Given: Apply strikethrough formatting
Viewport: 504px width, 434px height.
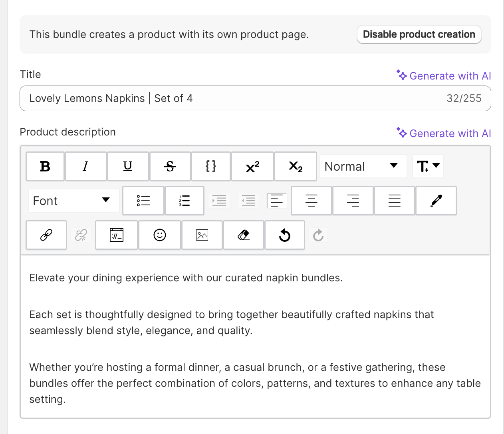Looking at the screenshot, I should 170,166.
